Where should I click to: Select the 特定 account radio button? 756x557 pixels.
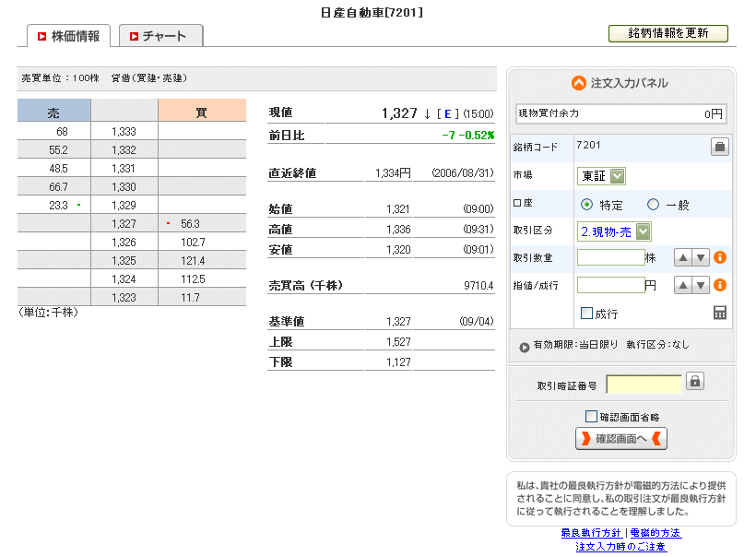[586, 205]
